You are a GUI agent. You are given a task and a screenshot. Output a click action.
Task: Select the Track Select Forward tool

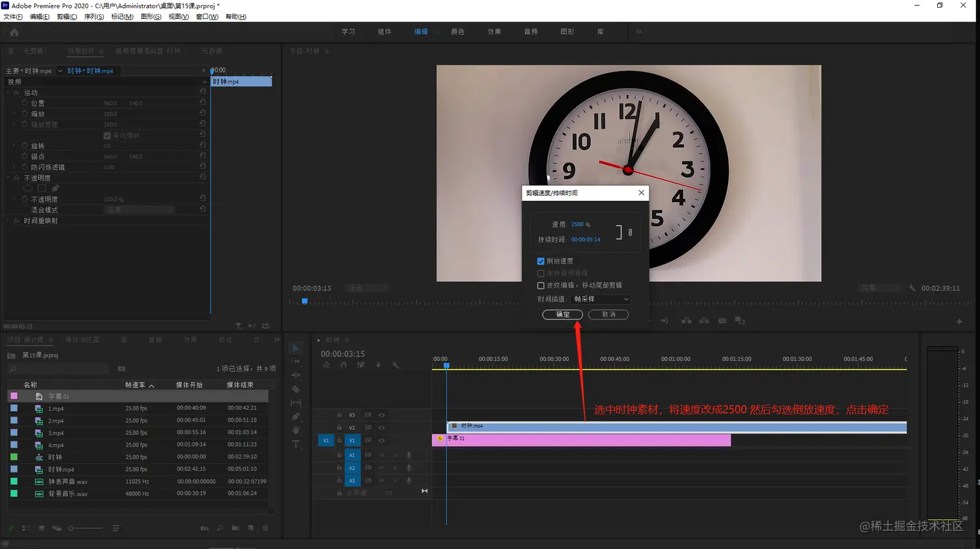point(296,362)
